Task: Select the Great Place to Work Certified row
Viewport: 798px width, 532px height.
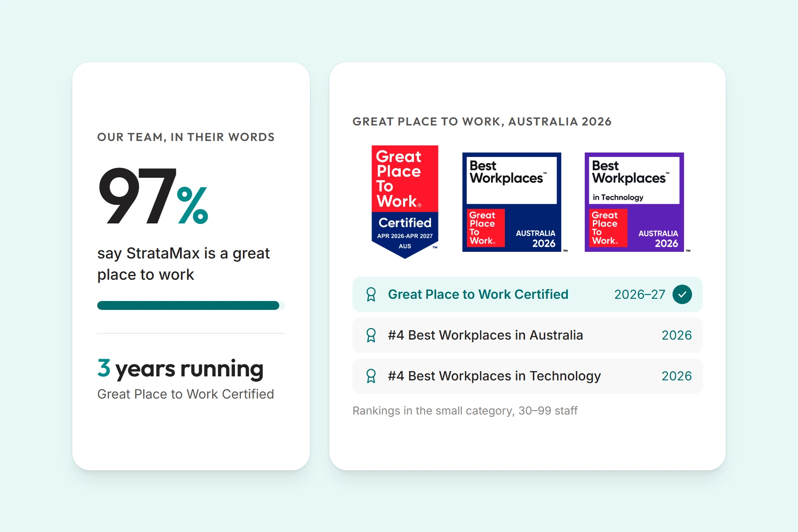Action: [528, 294]
